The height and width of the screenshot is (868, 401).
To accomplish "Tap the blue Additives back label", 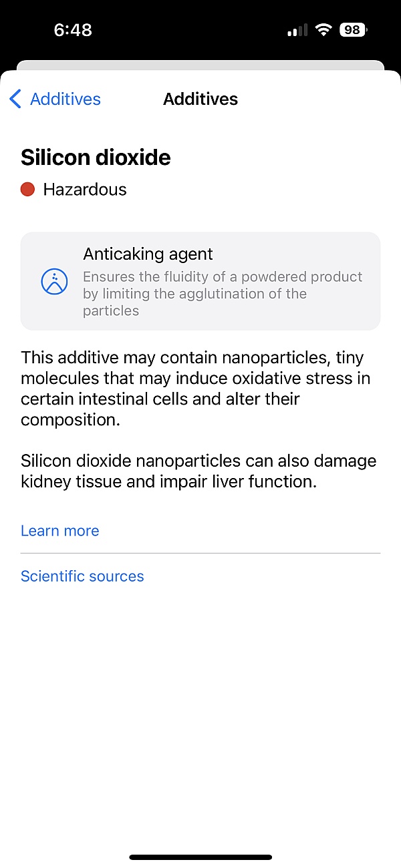I will tap(65, 99).
